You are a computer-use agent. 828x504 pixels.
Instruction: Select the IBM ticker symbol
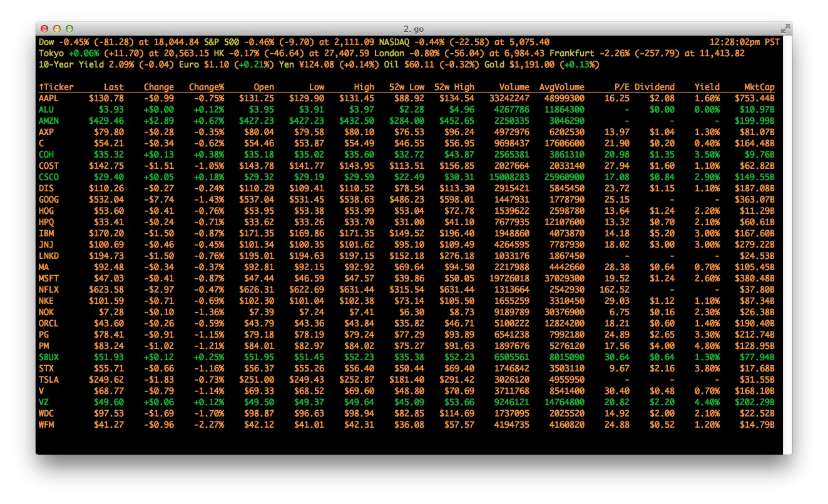[46, 233]
